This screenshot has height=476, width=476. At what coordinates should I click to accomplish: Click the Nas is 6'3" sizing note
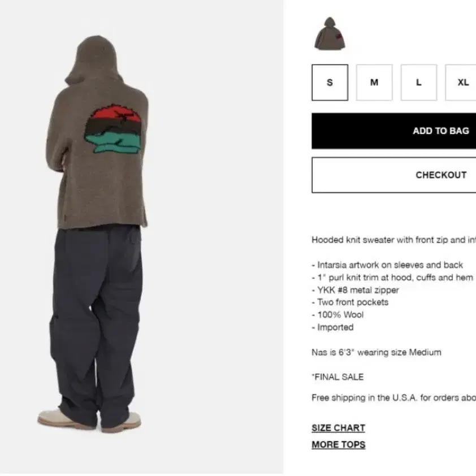377,352
